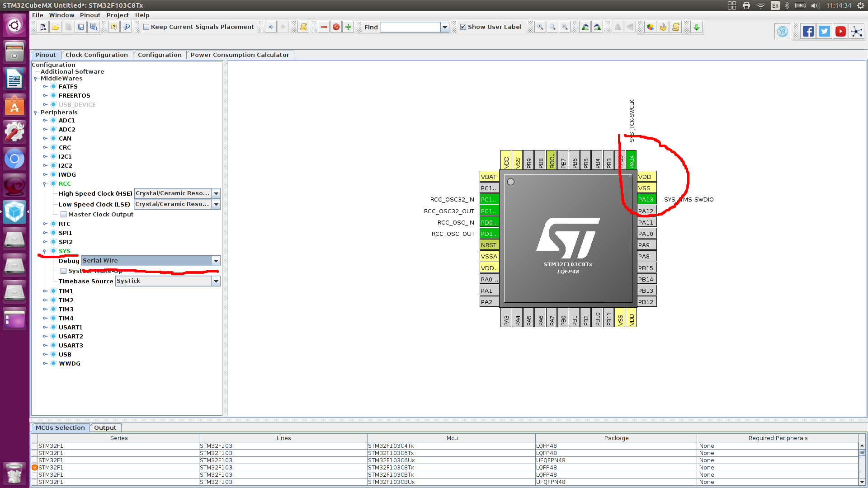
Task: Collapse the RCC peripheral node
Action: [x=45, y=183]
